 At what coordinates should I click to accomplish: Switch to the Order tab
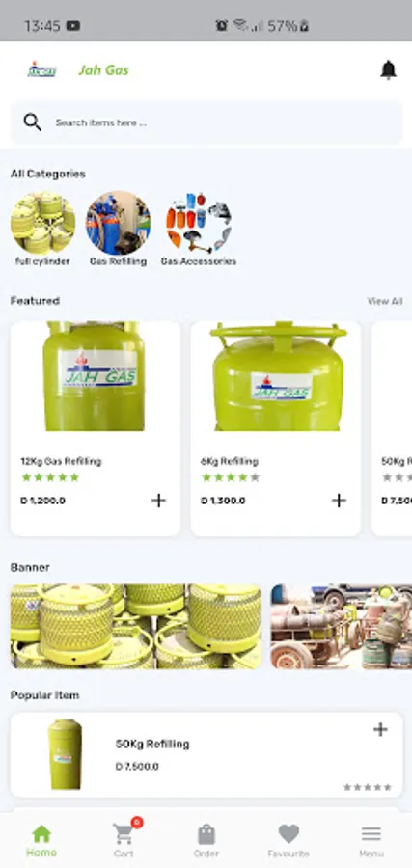[x=206, y=840]
